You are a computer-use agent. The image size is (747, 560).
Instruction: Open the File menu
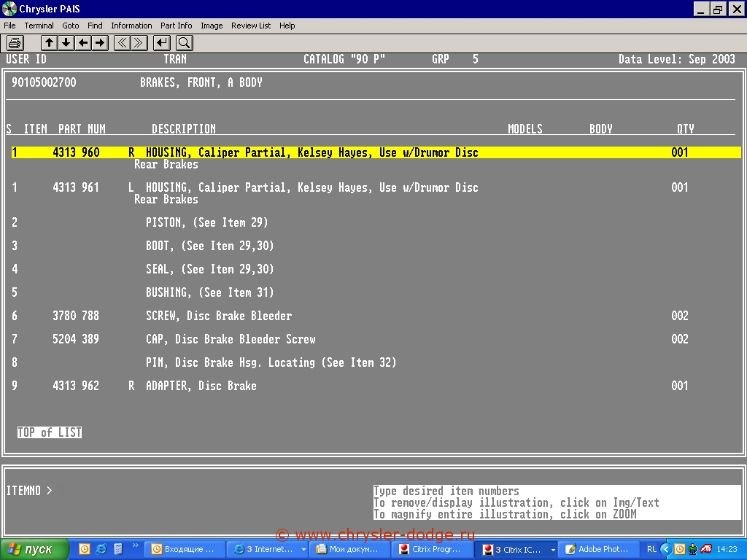click(9, 26)
